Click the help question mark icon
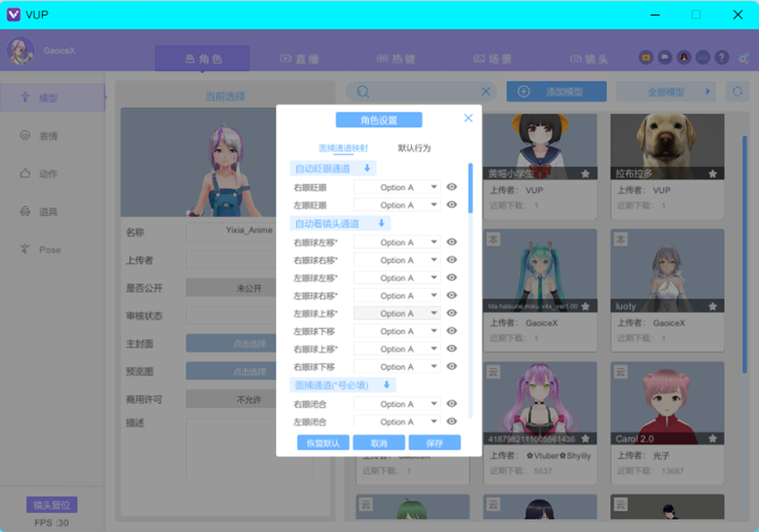Image resolution: width=759 pixels, height=532 pixels. pos(722,57)
